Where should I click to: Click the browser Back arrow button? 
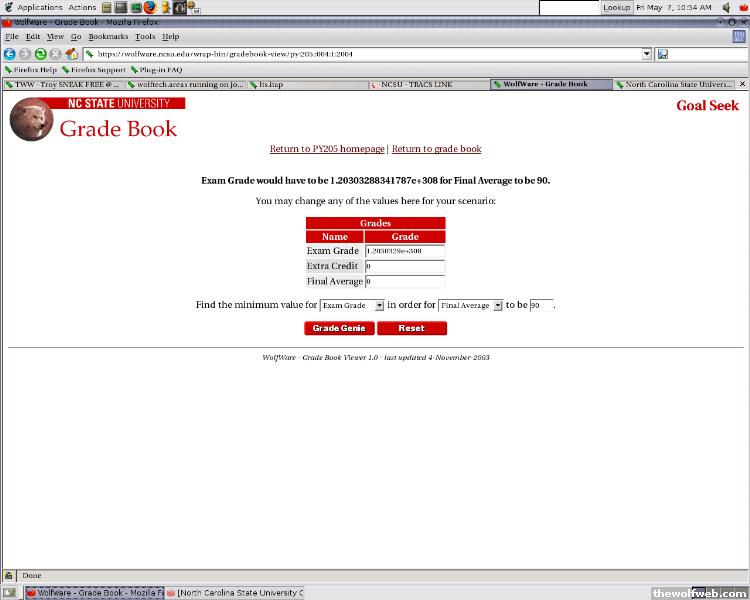(x=10, y=54)
